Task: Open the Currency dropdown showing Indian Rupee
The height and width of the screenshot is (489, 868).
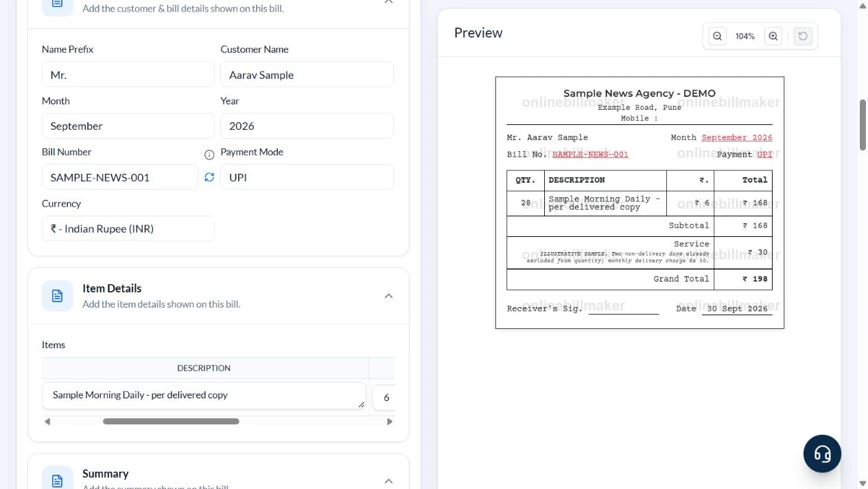Action: (x=128, y=229)
